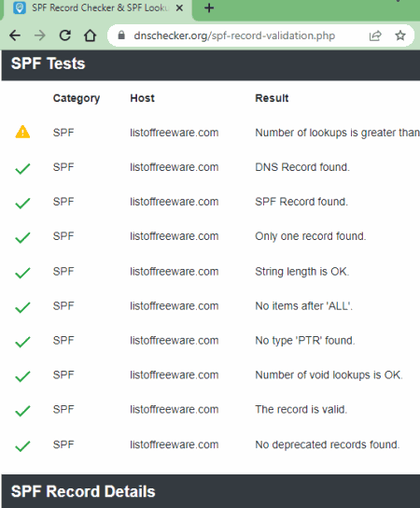Click 'Number of lookups is greater than' result
420x508 pixels.
tap(338, 133)
